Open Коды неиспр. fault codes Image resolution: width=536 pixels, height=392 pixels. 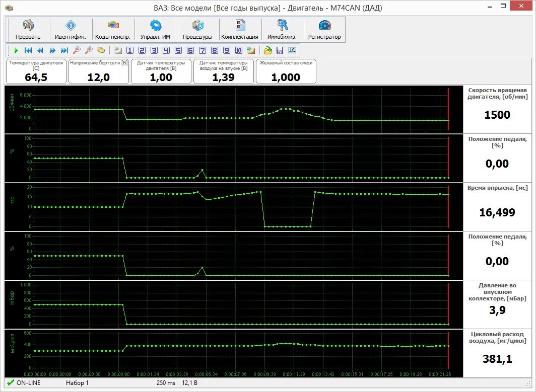click(x=112, y=30)
